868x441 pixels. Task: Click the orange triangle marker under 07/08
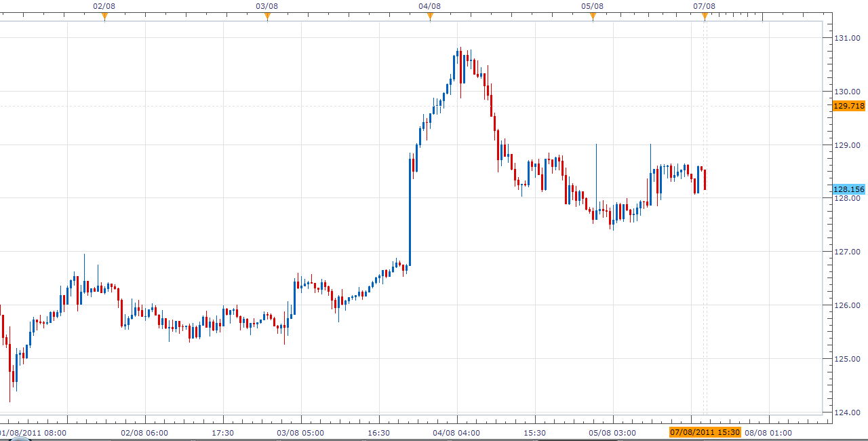[x=705, y=17]
